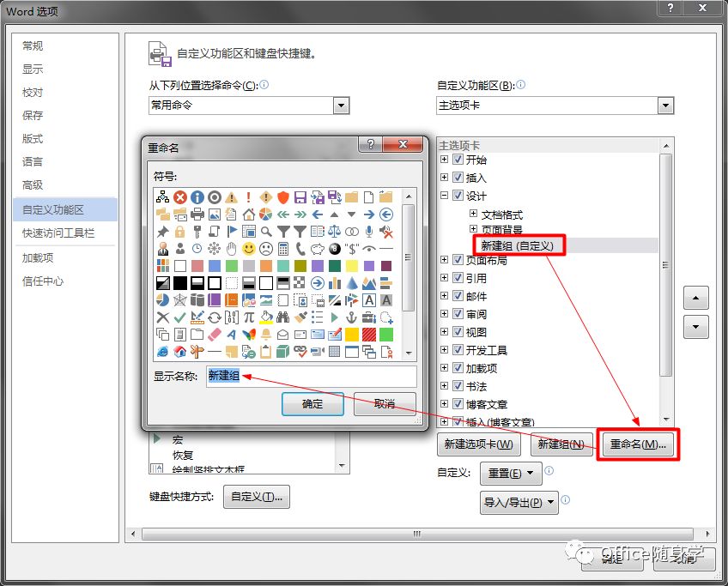Choose the piggy bank symbol

(317, 249)
